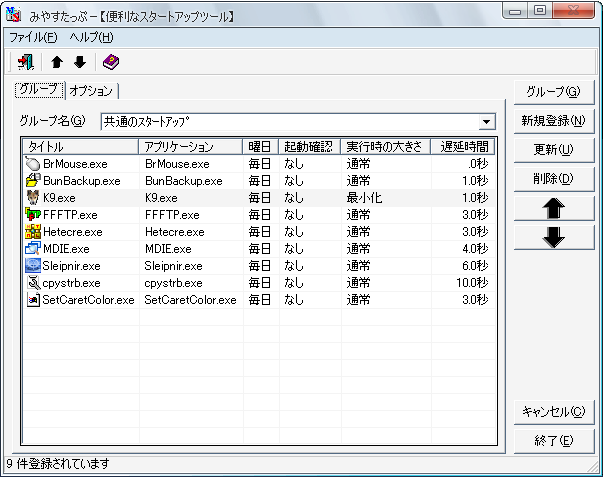Expand the グループ名 dropdown arrow
603x477 pixels.
click(486, 122)
